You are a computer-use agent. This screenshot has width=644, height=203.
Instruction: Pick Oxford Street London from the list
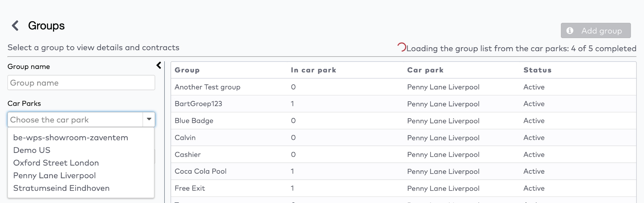pyautogui.click(x=56, y=162)
